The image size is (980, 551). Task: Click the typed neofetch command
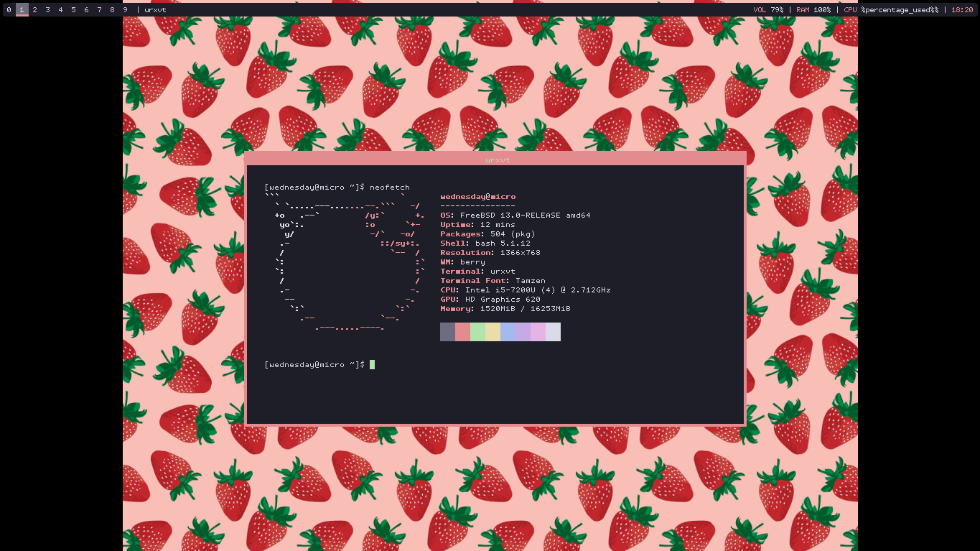[390, 187]
